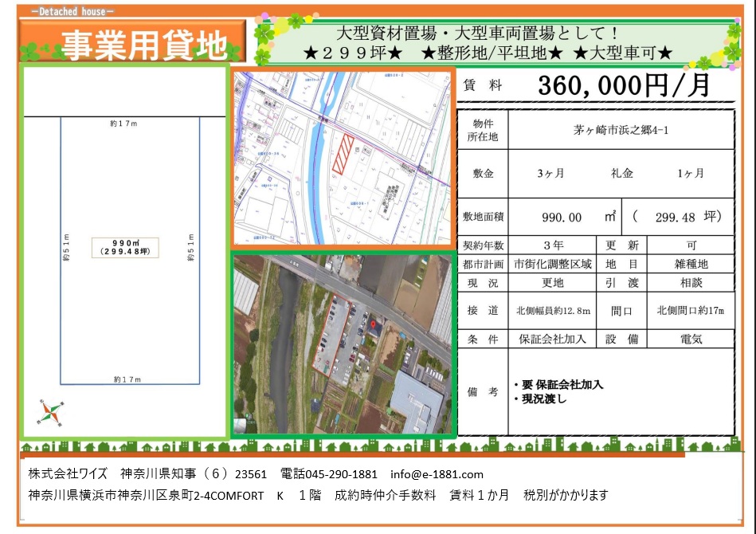Click the info@e-1881.com email address
Image resolution: width=756 pixels, height=534 pixels.
(x=437, y=474)
